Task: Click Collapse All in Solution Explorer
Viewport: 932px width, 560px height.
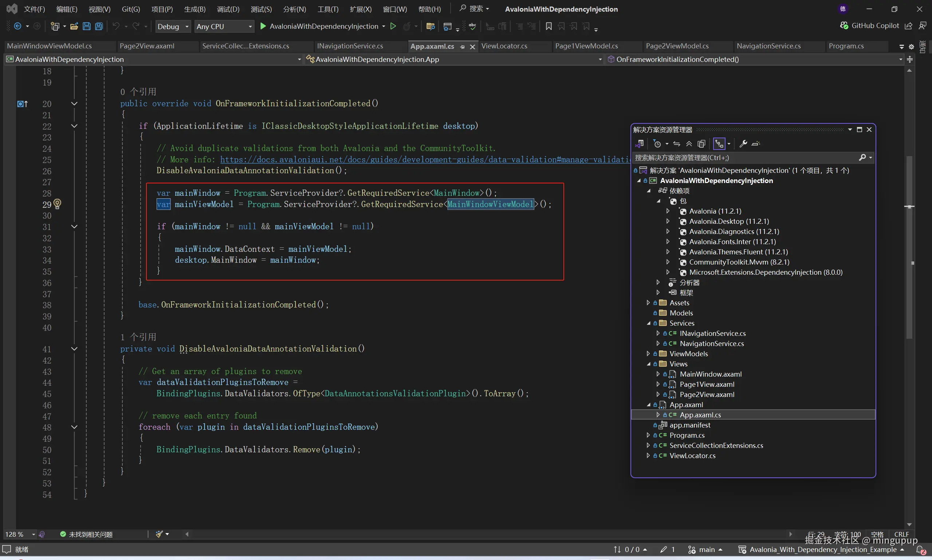Action: tap(689, 144)
